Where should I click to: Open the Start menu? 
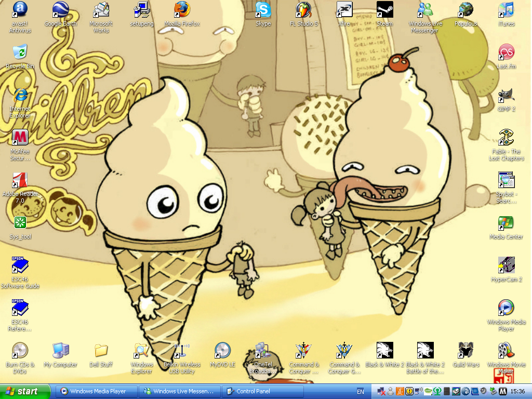click(25, 392)
